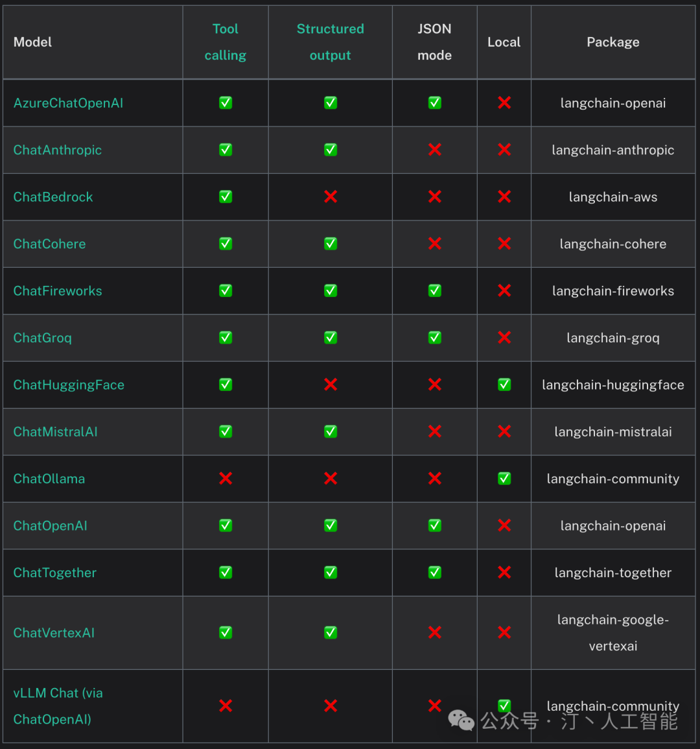Open the ChatGroq model link
The image size is (700, 749).
[x=43, y=338]
